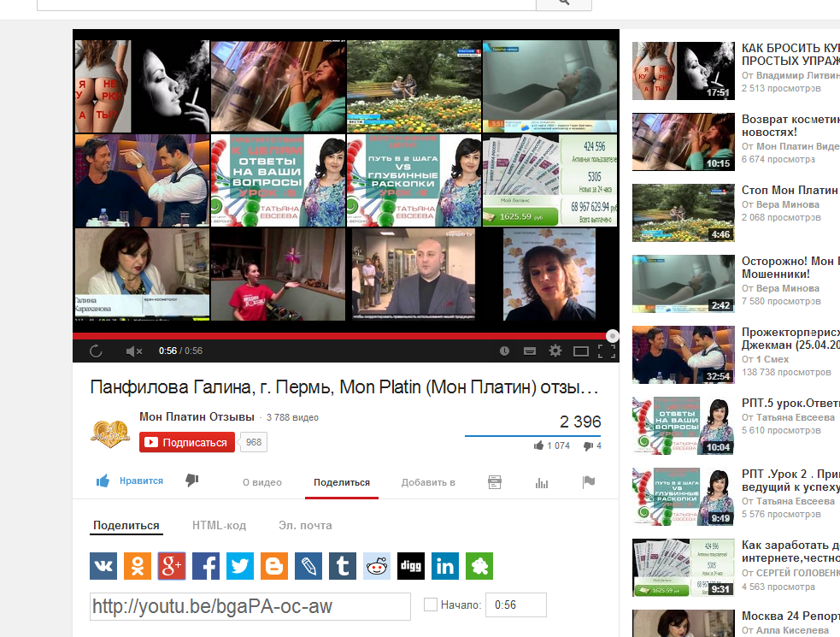Share video on Blogger
840x637 pixels.
tap(274, 566)
